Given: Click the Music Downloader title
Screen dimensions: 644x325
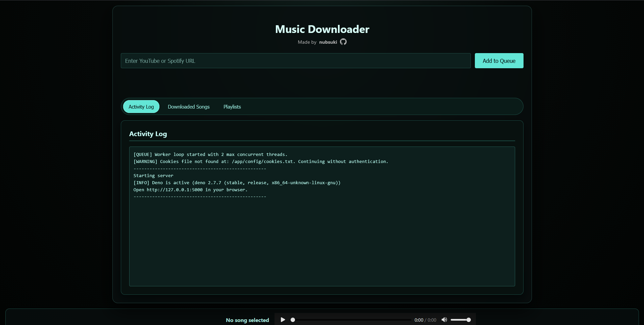Looking at the screenshot, I should click(322, 29).
